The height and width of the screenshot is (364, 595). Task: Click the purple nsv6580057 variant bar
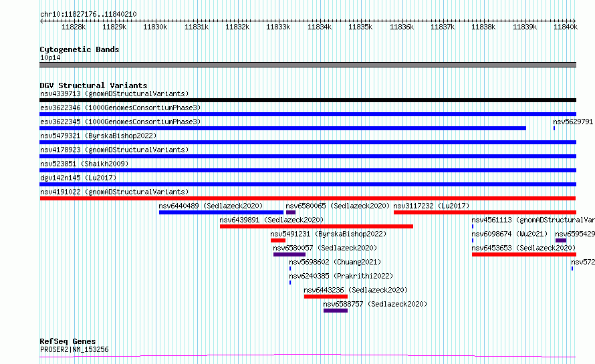(x=289, y=254)
